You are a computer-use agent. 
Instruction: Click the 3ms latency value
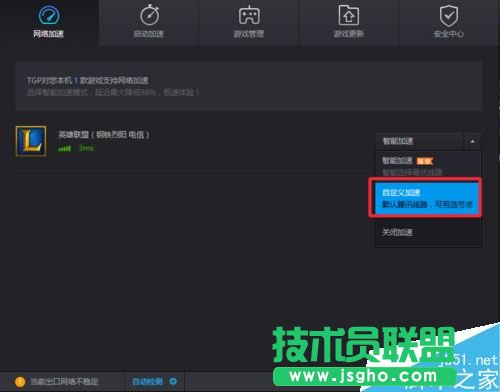(x=86, y=148)
